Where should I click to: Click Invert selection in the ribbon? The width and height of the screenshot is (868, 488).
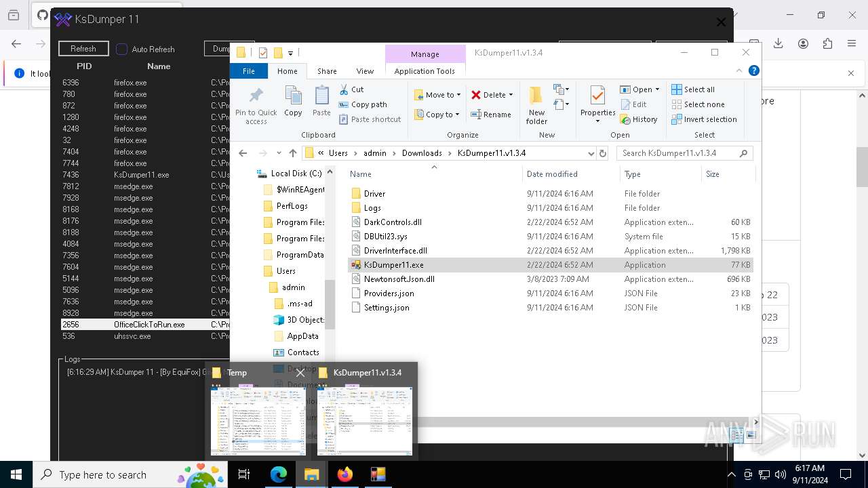pyautogui.click(x=704, y=119)
